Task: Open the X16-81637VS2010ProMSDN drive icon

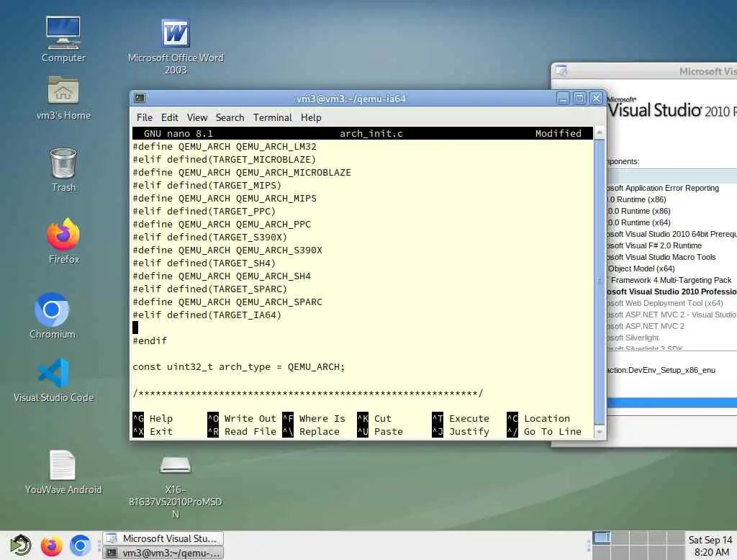Action: [176, 487]
